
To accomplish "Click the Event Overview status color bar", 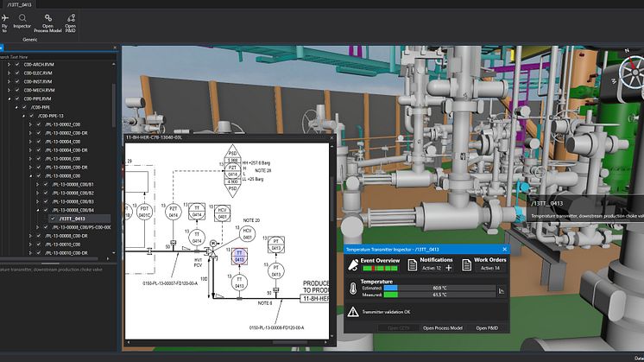I will (x=380, y=269).
